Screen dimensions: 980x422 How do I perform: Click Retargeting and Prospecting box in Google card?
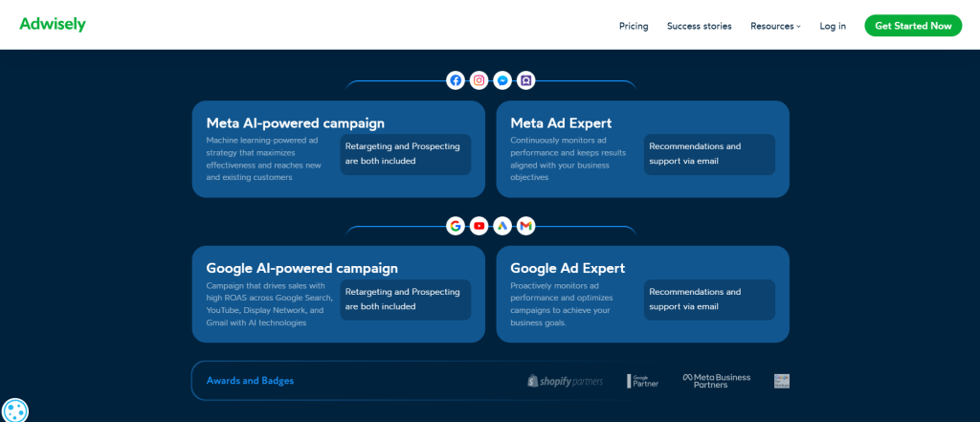[406, 300]
